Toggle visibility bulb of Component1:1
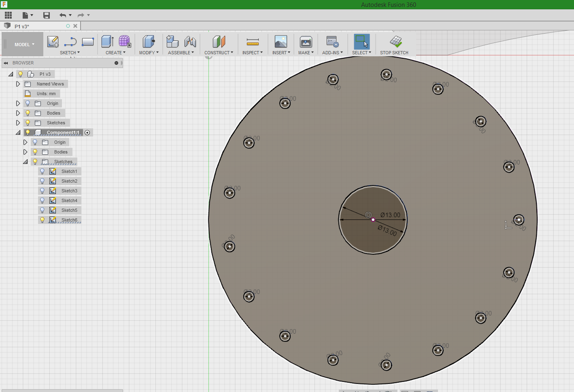 pyautogui.click(x=28, y=132)
